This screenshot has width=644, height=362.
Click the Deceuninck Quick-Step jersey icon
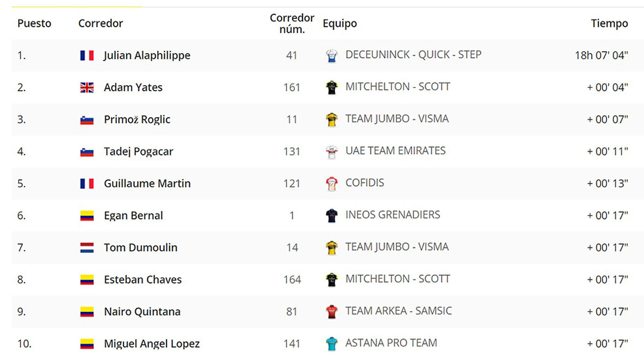332,56
